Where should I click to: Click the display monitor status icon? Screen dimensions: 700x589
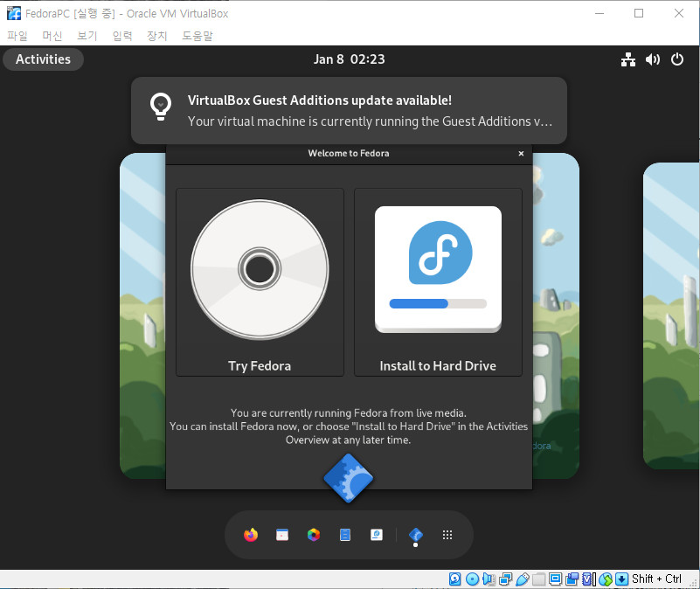(555, 579)
